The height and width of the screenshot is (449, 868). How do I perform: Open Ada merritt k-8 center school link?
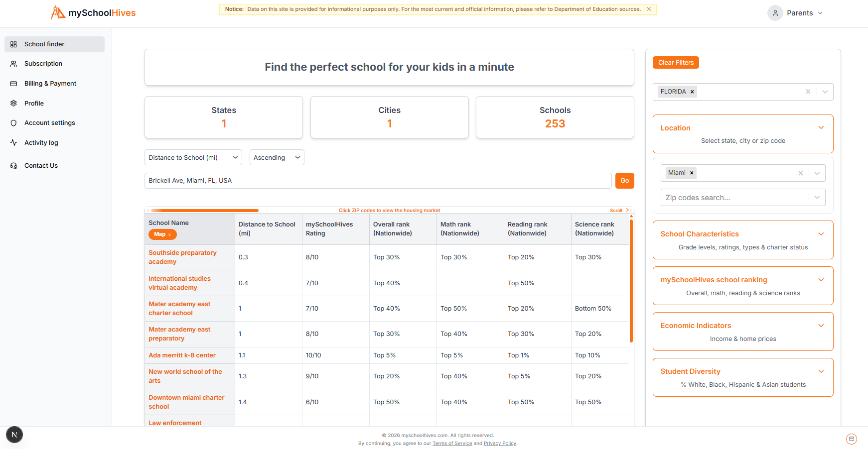point(182,355)
